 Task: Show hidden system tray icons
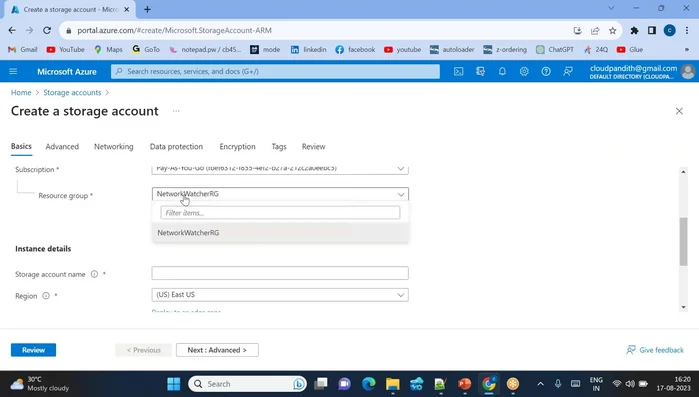tap(540, 384)
